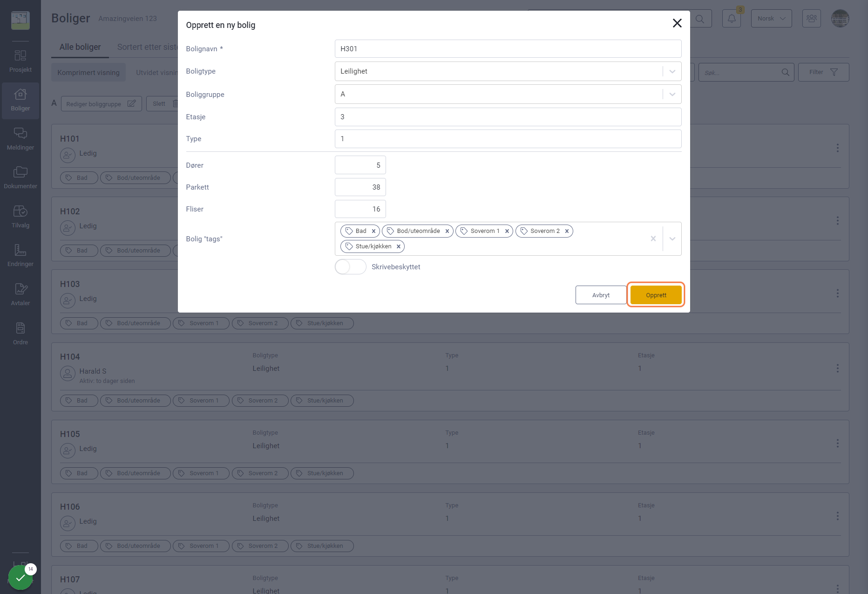Open Prosjekt in the sidebar
This screenshot has height=594, width=868.
[x=20, y=61]
